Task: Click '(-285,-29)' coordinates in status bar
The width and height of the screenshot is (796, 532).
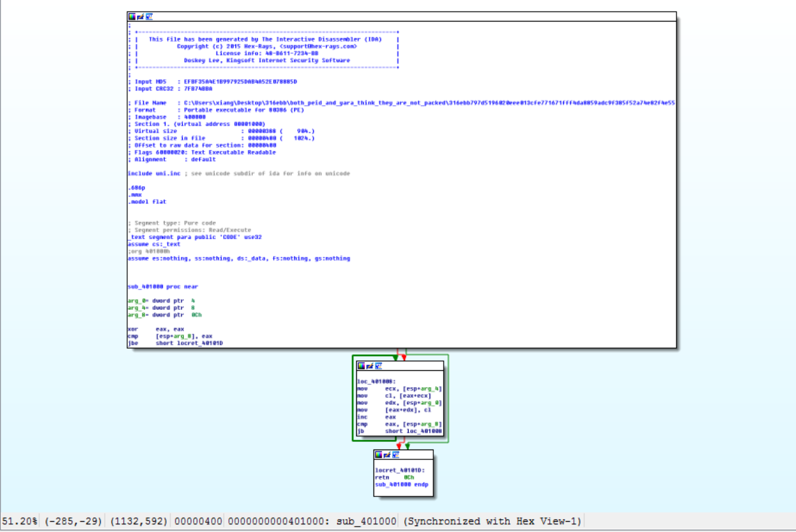Action: point(73,521)
